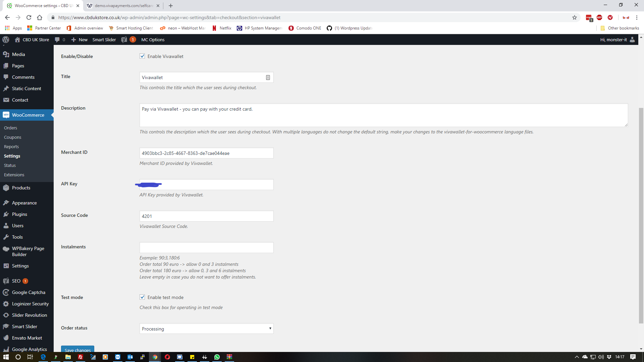This screenshot has height=362, width=644.
Task: Click the WordPress logo in the admin bar
Action: pos(6,40)
